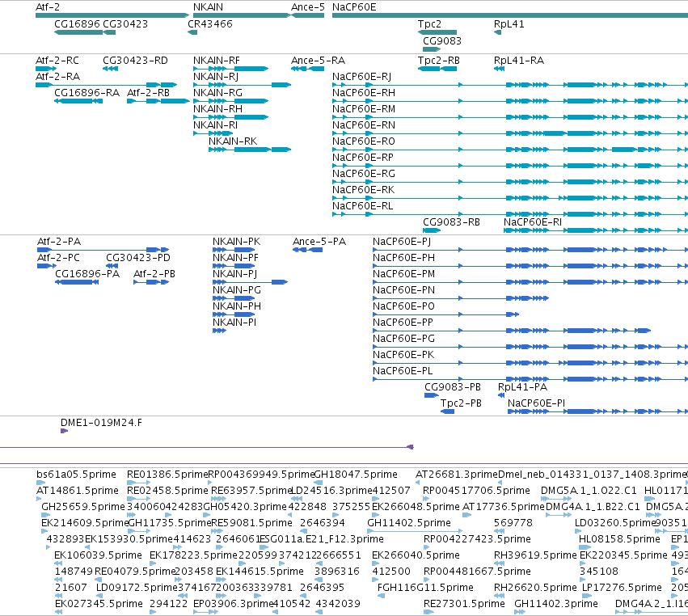
Task: Click the Atf-2 gene label
Action: point(48,7)
